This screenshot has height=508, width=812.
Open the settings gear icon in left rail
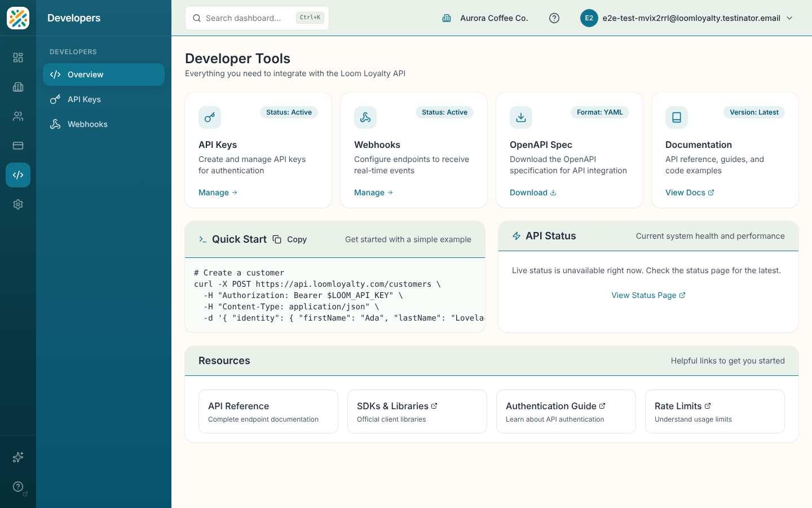18,204
